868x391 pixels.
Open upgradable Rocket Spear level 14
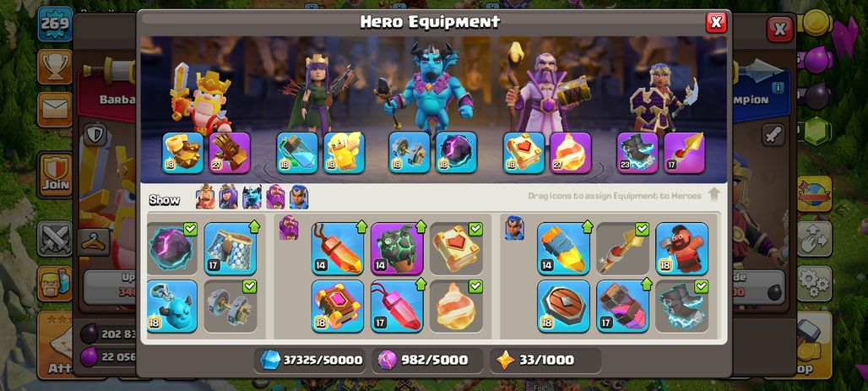[563, 248]
